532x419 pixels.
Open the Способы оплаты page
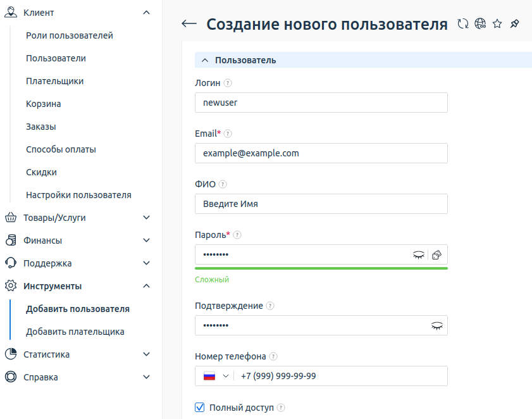61,149
